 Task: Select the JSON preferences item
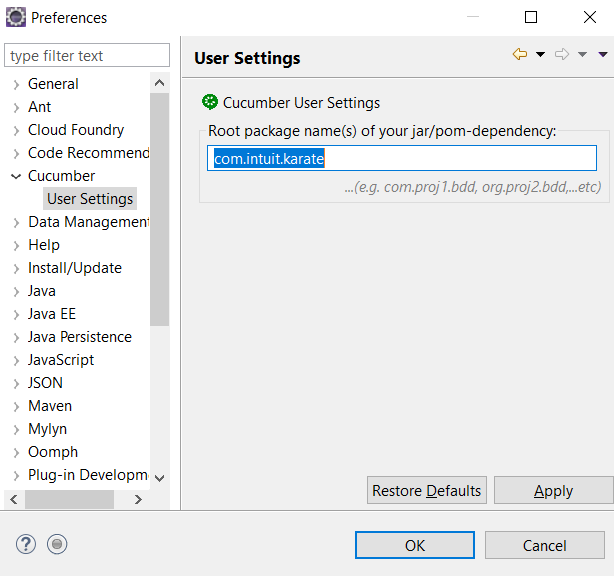[x=45, y=383]
